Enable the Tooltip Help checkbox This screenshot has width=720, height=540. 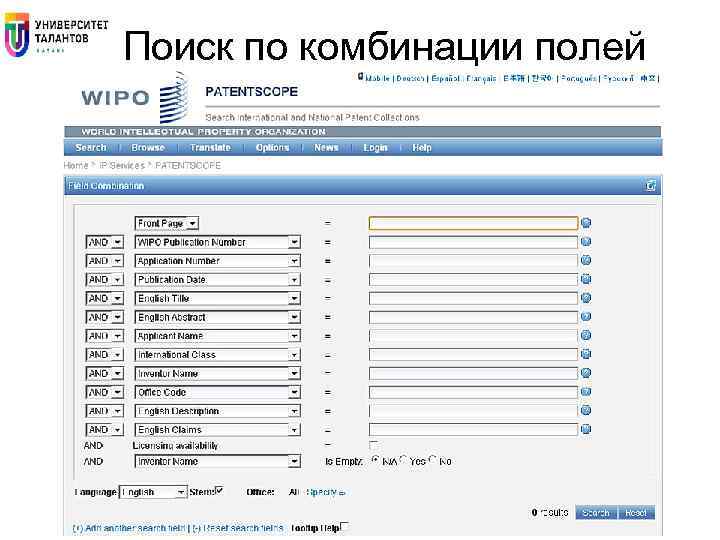(344, 526)
